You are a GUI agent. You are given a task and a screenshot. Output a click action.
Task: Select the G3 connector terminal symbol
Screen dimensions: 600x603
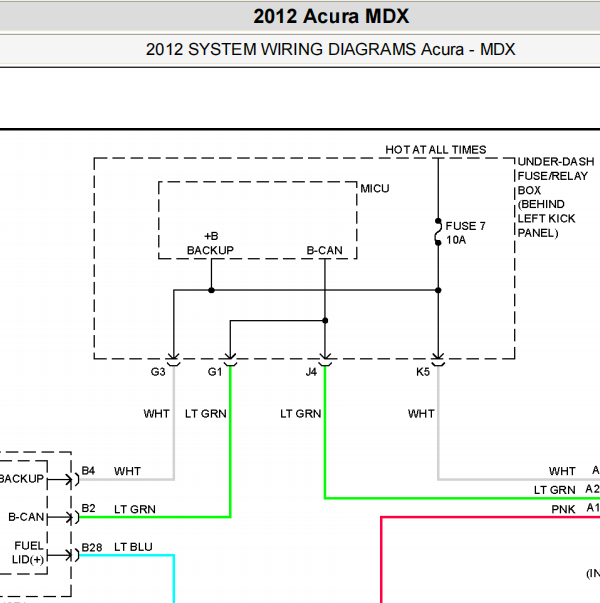[x=173, y=360]
